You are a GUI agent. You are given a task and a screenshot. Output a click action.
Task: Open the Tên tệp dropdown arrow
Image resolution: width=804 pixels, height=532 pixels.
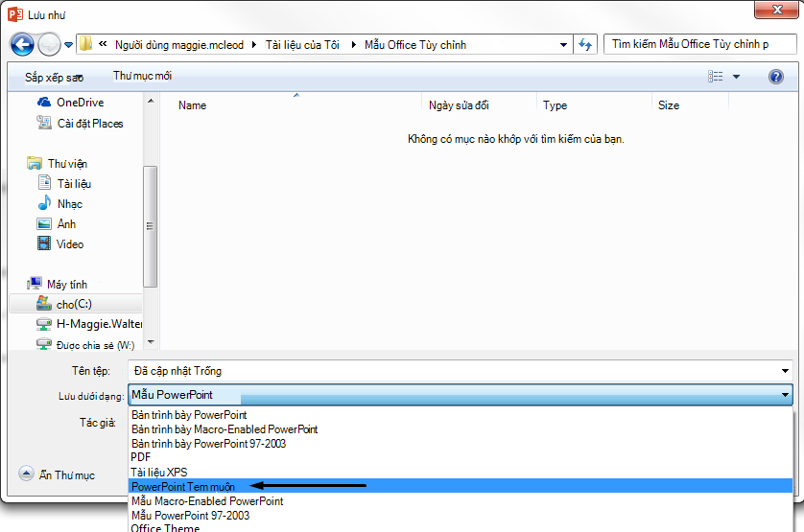[785, 371]
